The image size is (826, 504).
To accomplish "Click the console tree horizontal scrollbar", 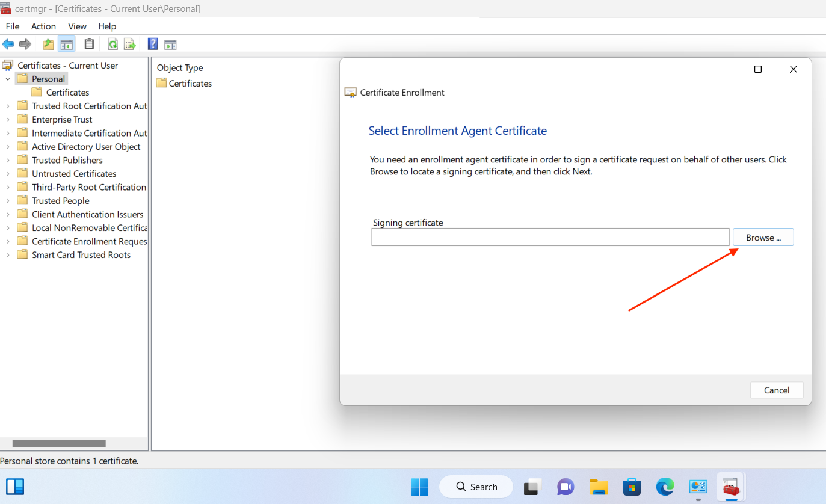I will [59, 443].
